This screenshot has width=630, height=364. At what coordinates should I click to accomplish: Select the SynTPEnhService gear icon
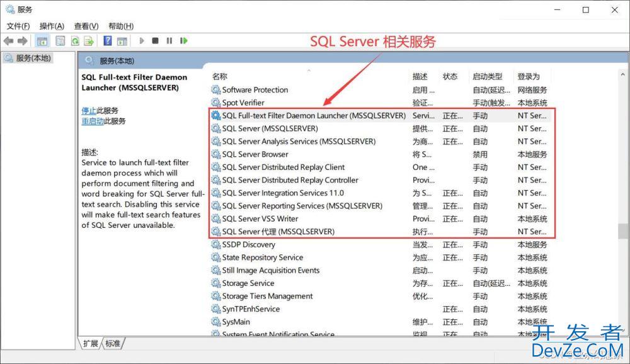point(215,309)
